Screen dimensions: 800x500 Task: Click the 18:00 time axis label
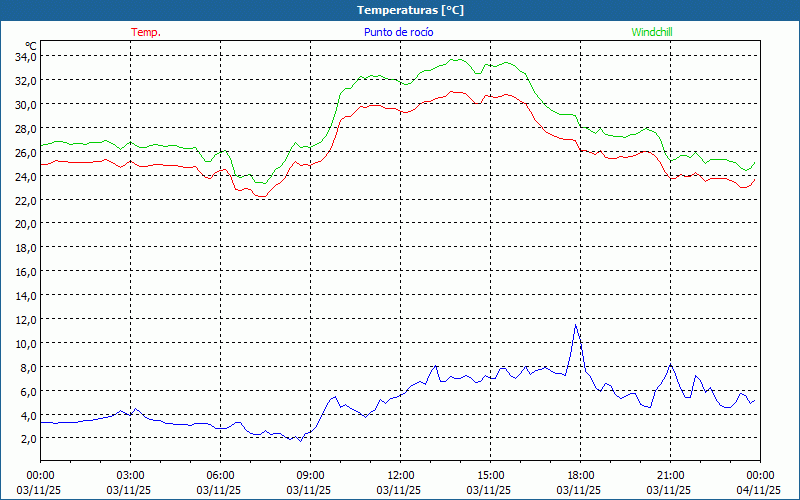(580, 475)
